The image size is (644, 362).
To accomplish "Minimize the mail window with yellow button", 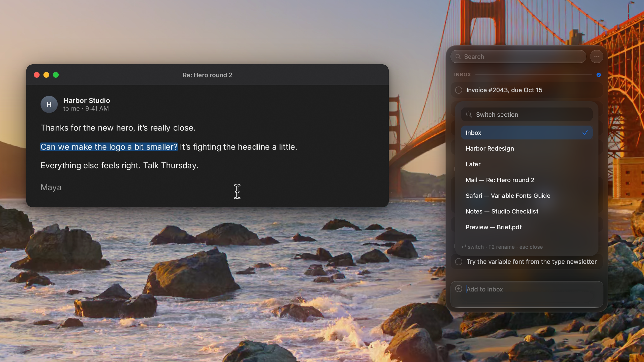I will pos(46,75).
